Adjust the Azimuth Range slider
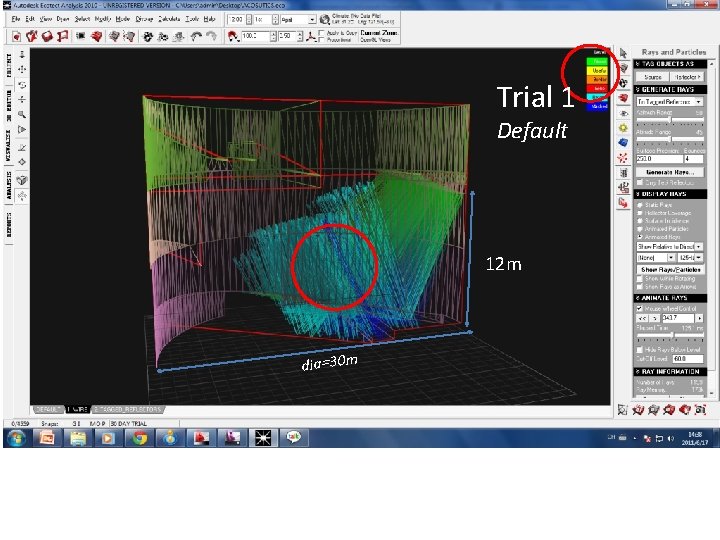 pyautogui.click(x=670, y=120)
